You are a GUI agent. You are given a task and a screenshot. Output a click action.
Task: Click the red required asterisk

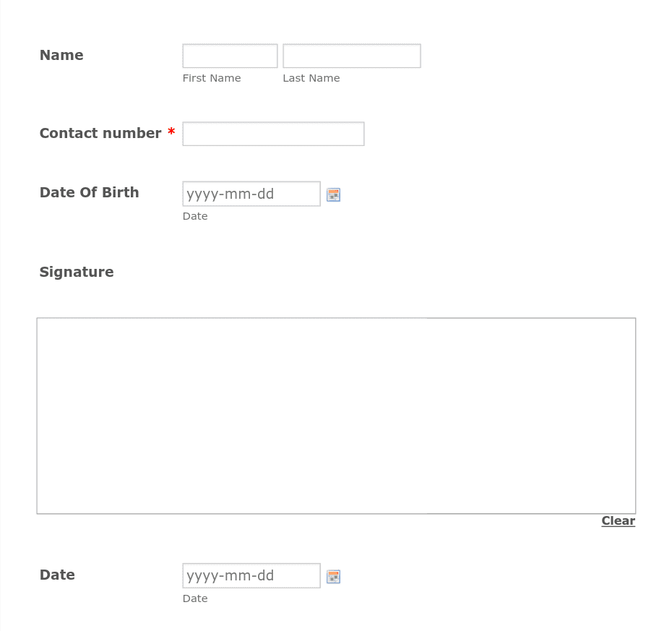pyautogui.click(x=171, y=131)
